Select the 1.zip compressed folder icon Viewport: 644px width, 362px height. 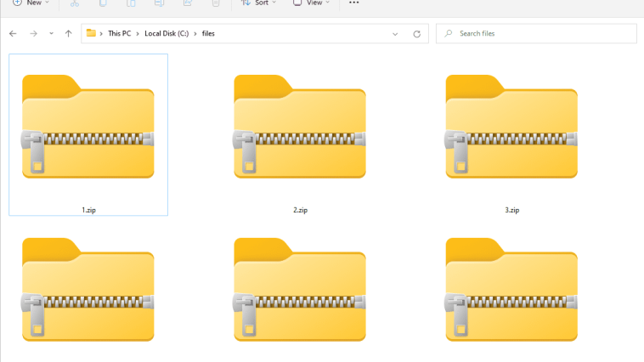(88, 127)
